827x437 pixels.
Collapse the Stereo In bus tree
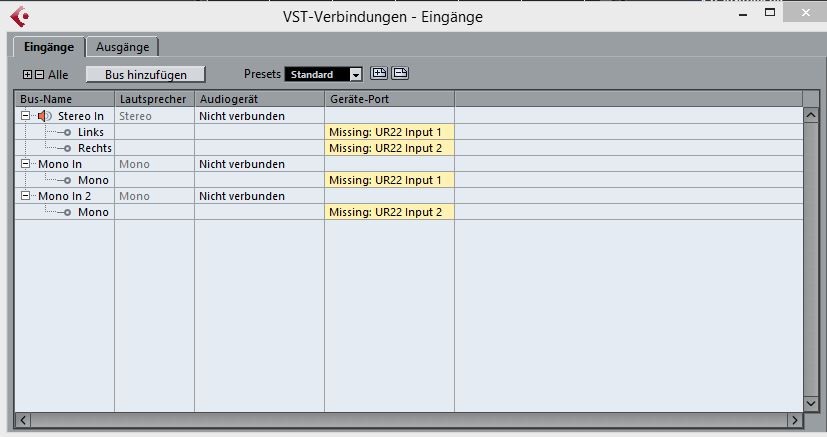coord(25,115)
